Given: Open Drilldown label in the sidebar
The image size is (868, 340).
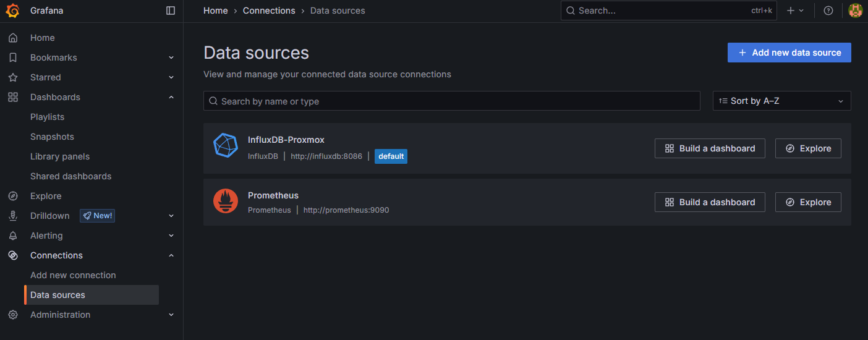Looking at the screenshot, I should click(50, 216).
